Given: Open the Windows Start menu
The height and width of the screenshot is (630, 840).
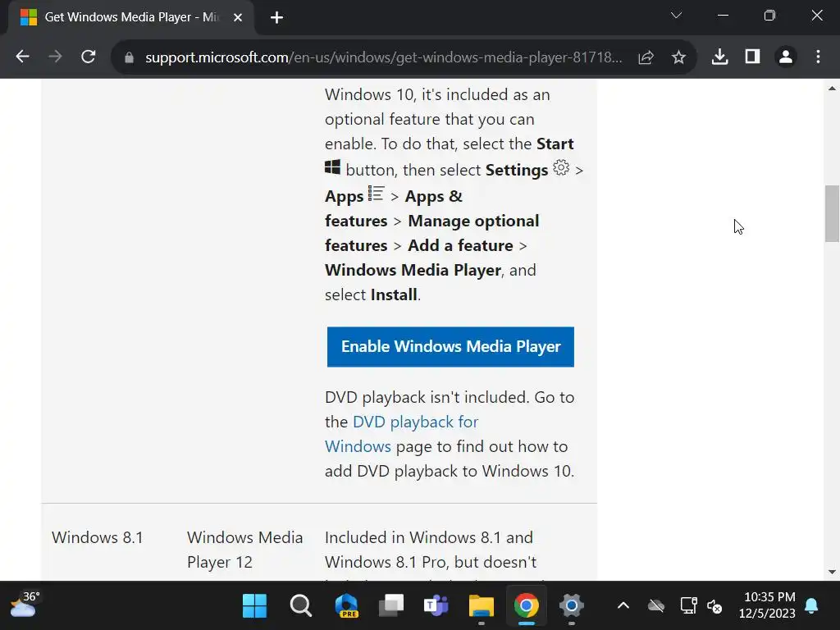Looking at the screenshot, I should point(254,605).
